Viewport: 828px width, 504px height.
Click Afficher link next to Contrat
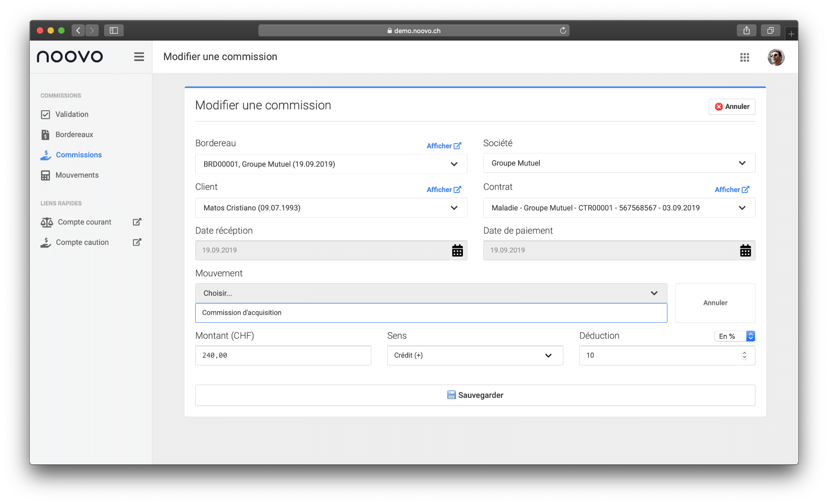tap(732, 189)
